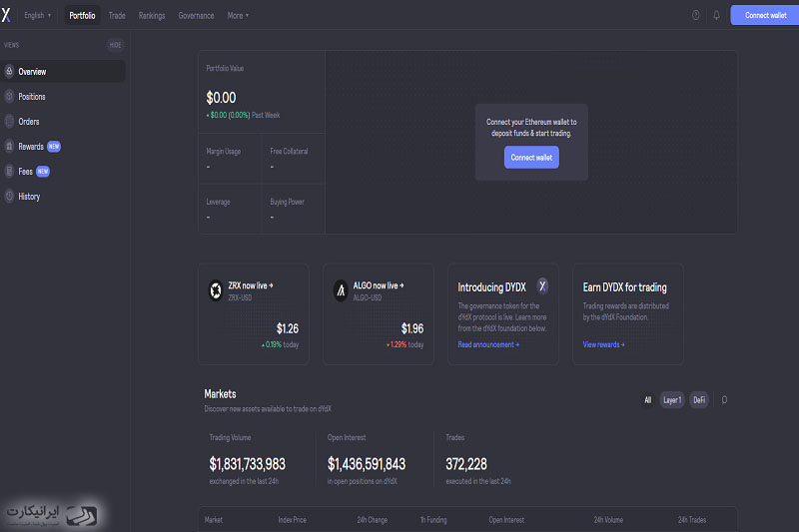Filter markets by Layer 1
This screenshot has height=532, width=799.
point(671,400)
